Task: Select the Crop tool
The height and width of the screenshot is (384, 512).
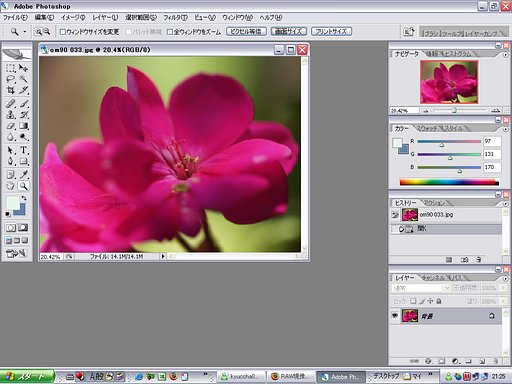Action: pos(10,90)
